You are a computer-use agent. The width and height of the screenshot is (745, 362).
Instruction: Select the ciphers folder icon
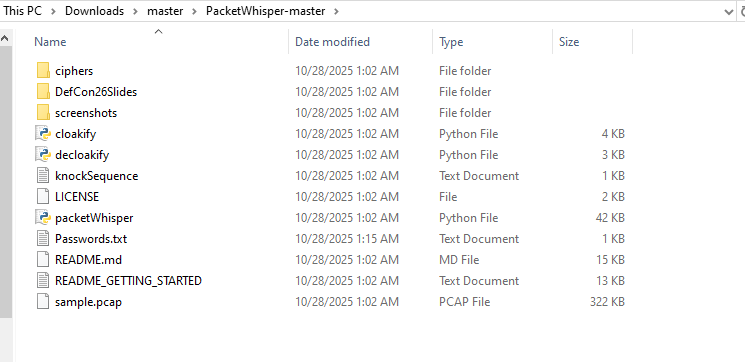coord(43,71)
